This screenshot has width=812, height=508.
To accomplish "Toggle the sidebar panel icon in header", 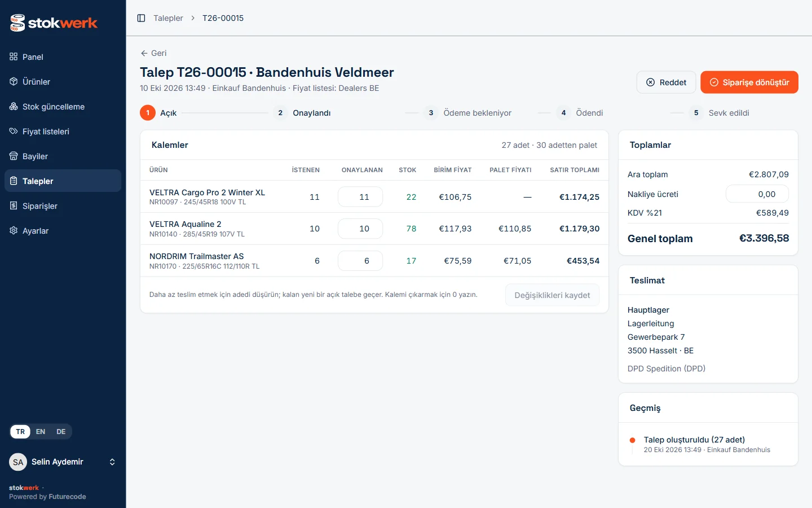I will coord(142,18).
